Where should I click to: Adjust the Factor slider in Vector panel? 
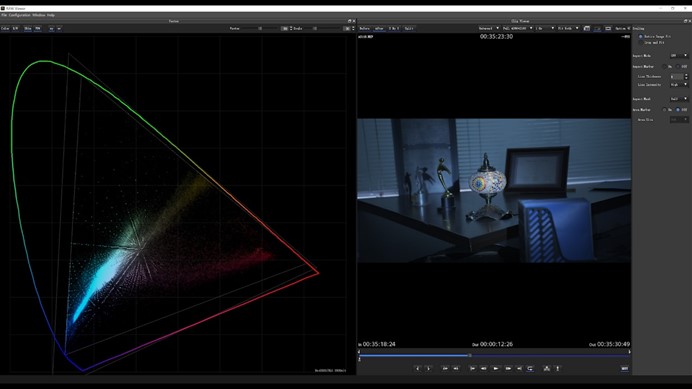point(260,28)
